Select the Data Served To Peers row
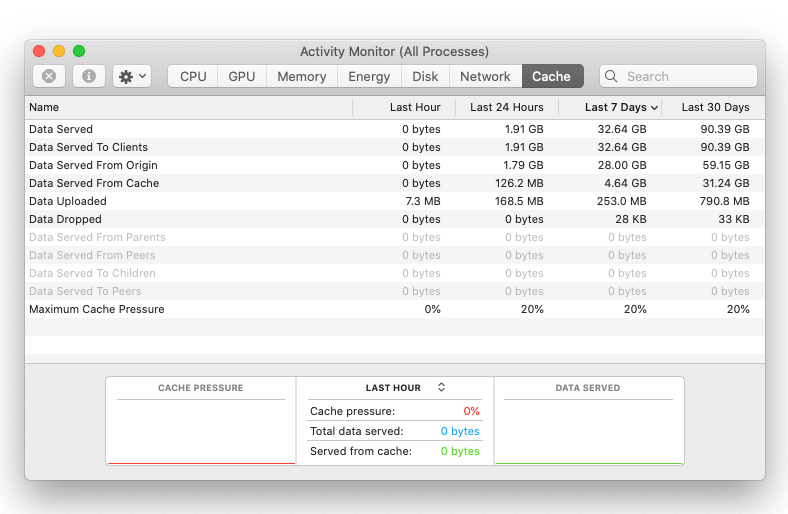 click(x=395, y=291)
